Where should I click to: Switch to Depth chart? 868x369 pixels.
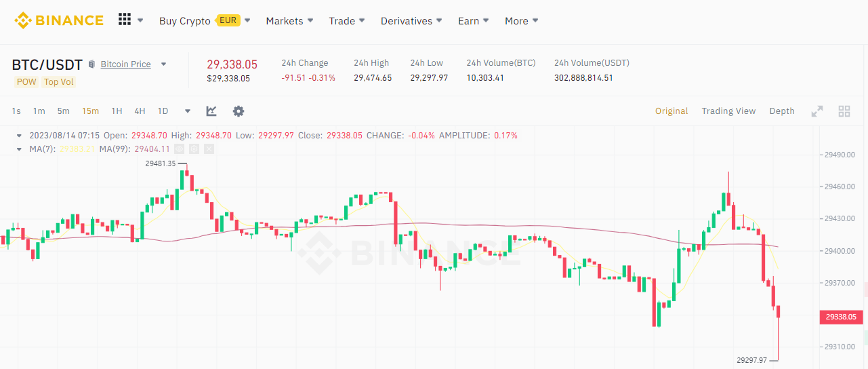(782, 111)
